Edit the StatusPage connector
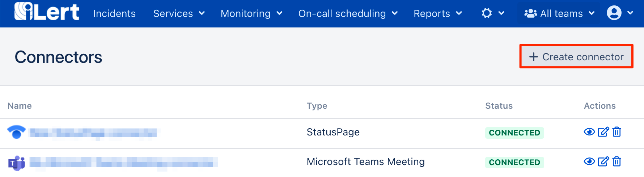Screen dimensions: 644x177 pyautogui.click(x=603, y=132)
